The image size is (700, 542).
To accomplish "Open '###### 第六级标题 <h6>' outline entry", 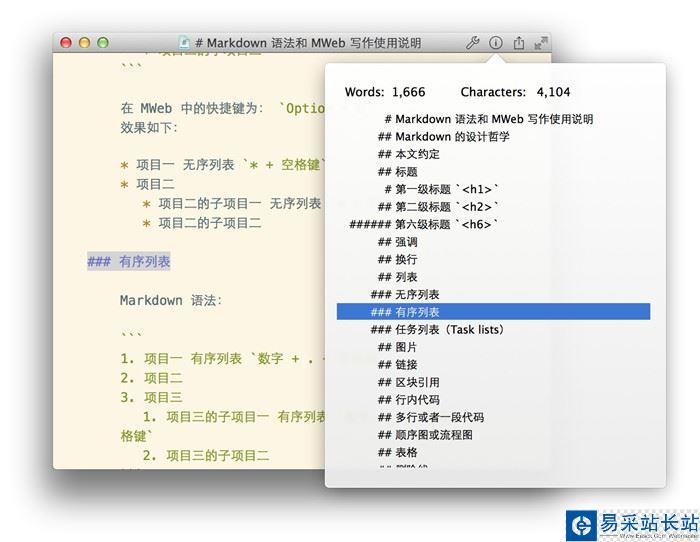I will 424,224.
